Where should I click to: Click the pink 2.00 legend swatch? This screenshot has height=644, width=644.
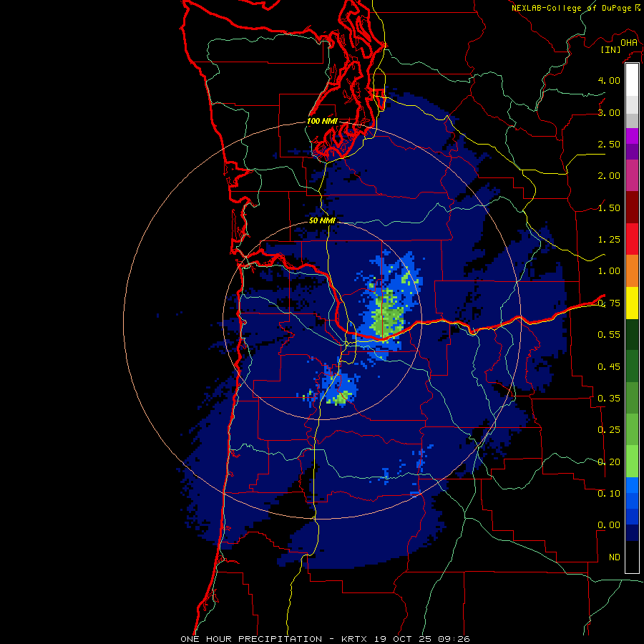click(632, 175)
